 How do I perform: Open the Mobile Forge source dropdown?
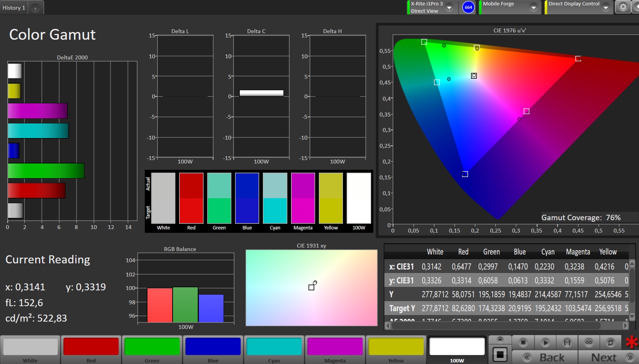pyautogui.click(x=534, y=7)
